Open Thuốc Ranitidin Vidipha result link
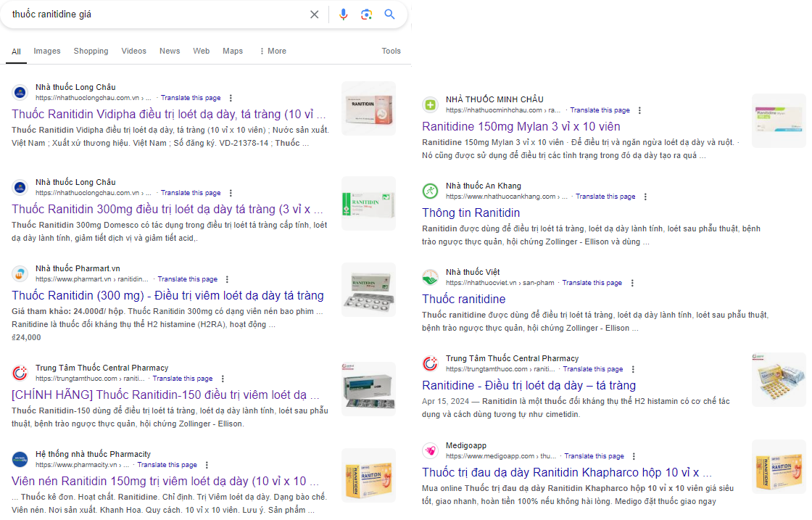The width and height of the screenshot is (812, 520). pos(169,115)
